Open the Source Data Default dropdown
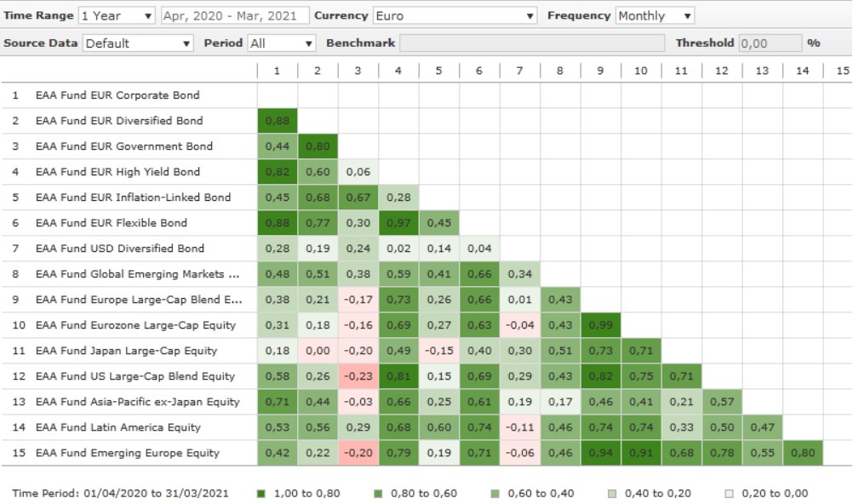This screenshot has width=853, height=504. pos(138,43)
